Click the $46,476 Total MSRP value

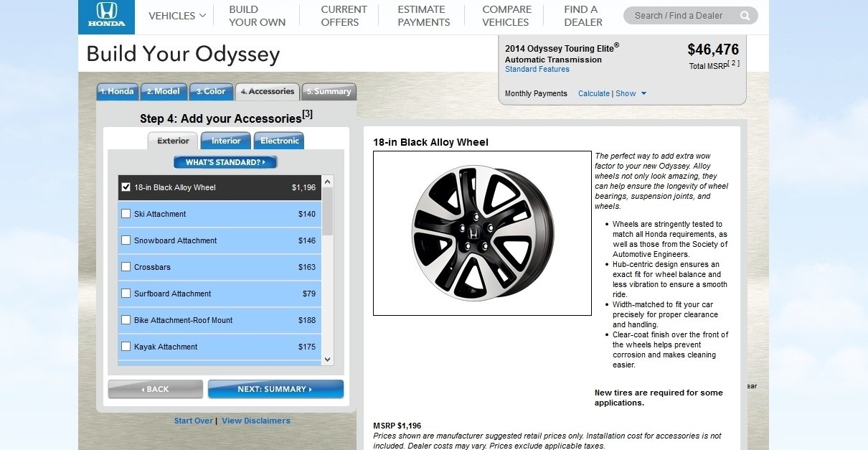713,50
